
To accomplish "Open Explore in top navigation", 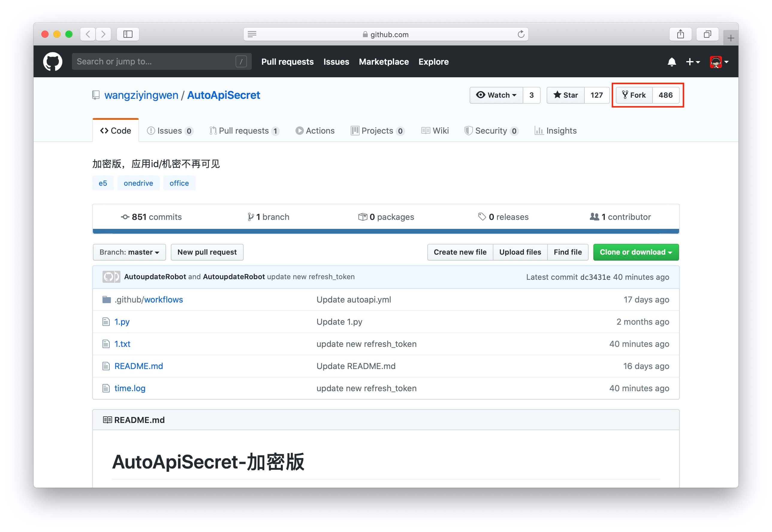I will 433,62.
